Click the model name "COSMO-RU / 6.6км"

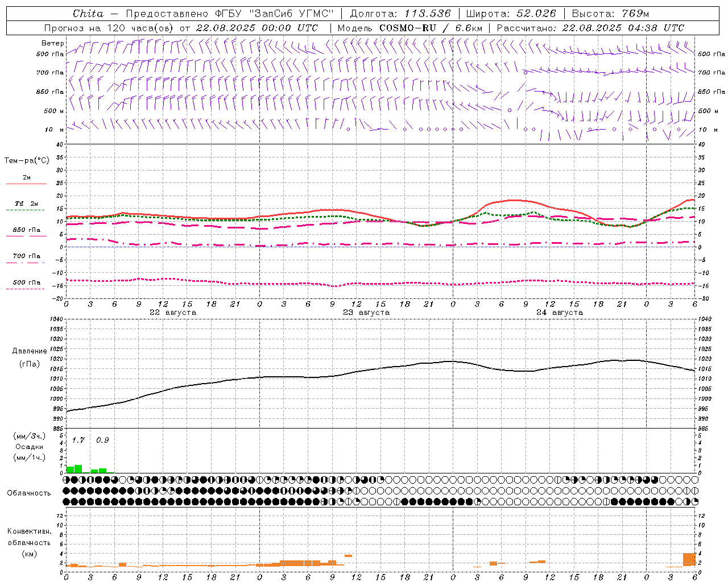click(x=431, y=28)
